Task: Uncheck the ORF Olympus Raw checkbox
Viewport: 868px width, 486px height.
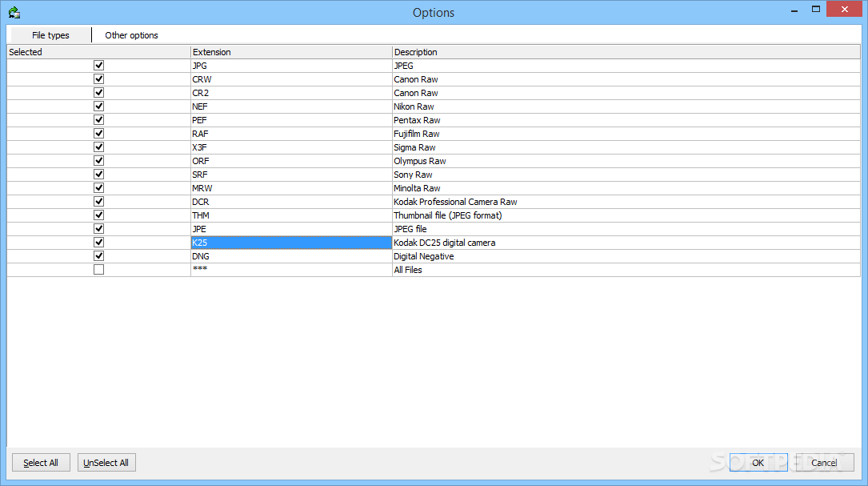Action: pyautogui.click(x=98, y=161)
